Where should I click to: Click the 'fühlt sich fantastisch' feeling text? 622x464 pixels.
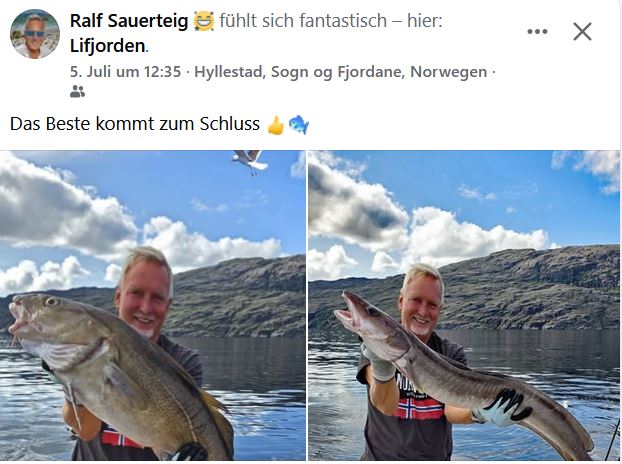tap(303, 21)
